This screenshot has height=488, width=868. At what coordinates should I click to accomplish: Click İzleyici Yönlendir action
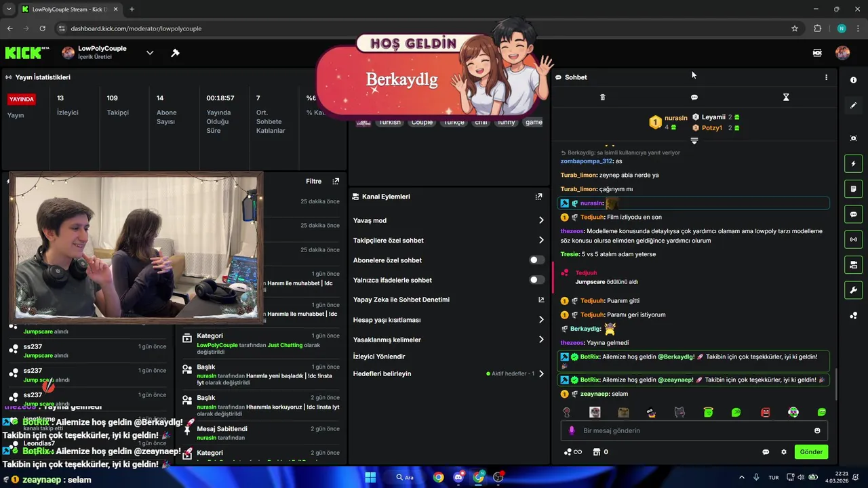coord(379,357)
